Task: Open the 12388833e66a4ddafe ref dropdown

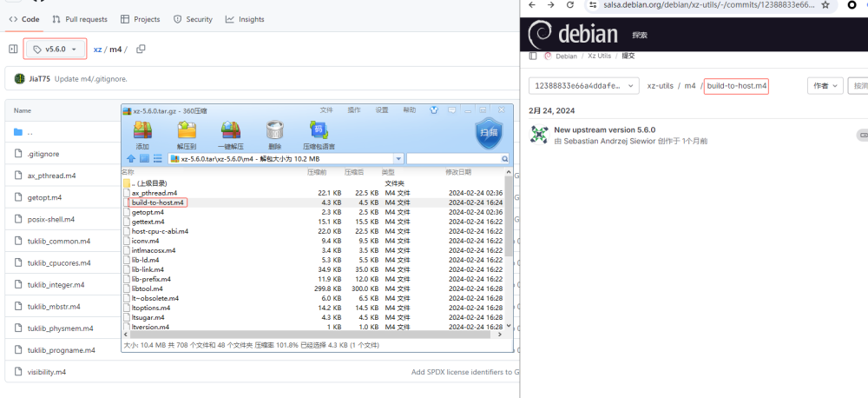Action: click(x=584, y=86)
